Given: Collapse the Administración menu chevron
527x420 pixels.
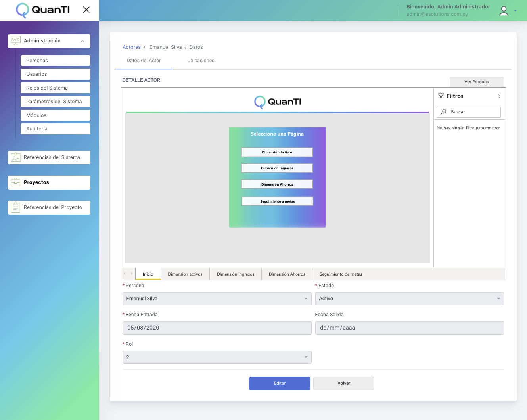Looking at the screenshot, I should coord(82,41).
